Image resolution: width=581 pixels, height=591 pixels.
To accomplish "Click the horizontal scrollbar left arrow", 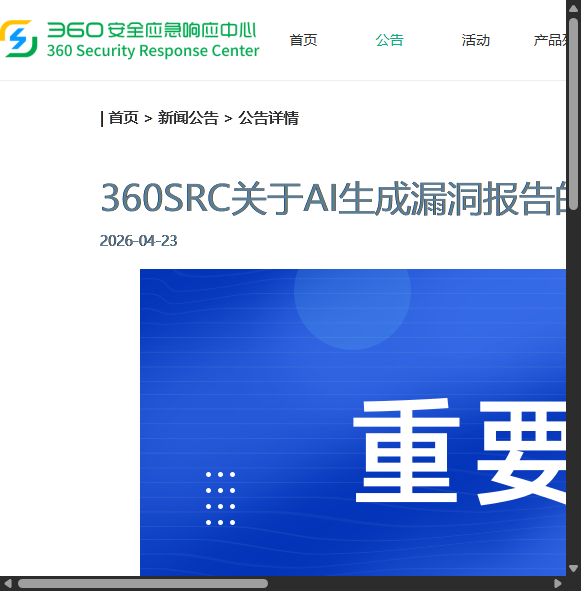I will pos(8,583).
